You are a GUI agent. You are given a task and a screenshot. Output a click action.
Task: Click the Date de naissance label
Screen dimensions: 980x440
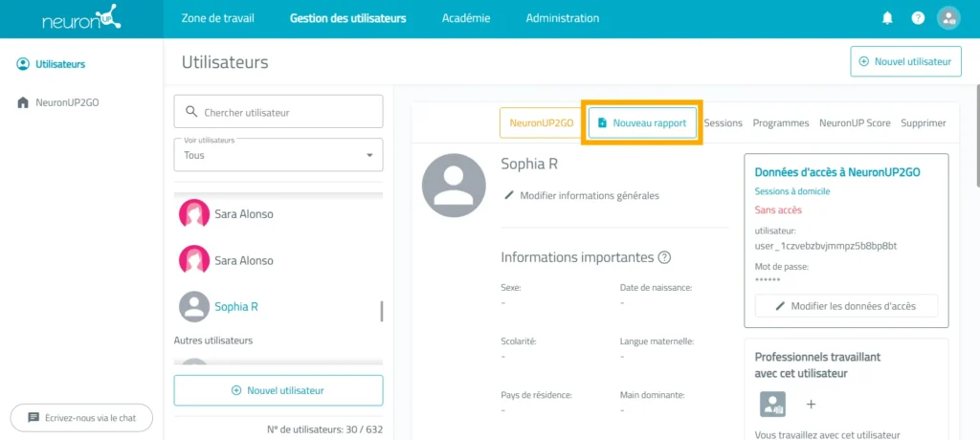coord(656,288)
